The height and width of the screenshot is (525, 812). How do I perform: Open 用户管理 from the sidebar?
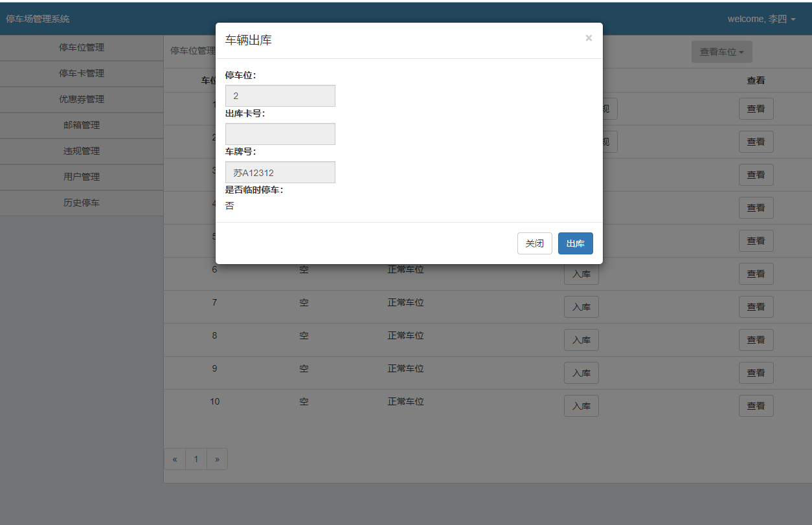[x=82, y=177]
